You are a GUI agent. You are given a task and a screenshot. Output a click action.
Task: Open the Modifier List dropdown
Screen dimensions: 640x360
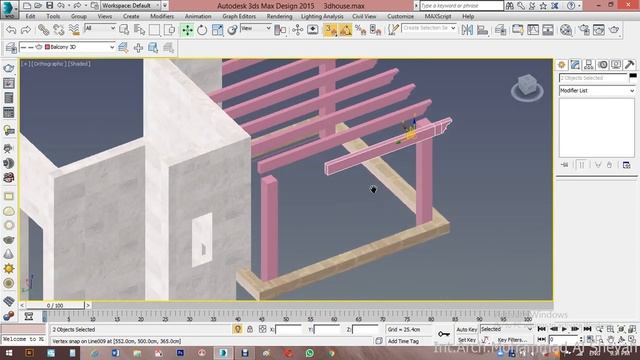(x=597, y=91)
